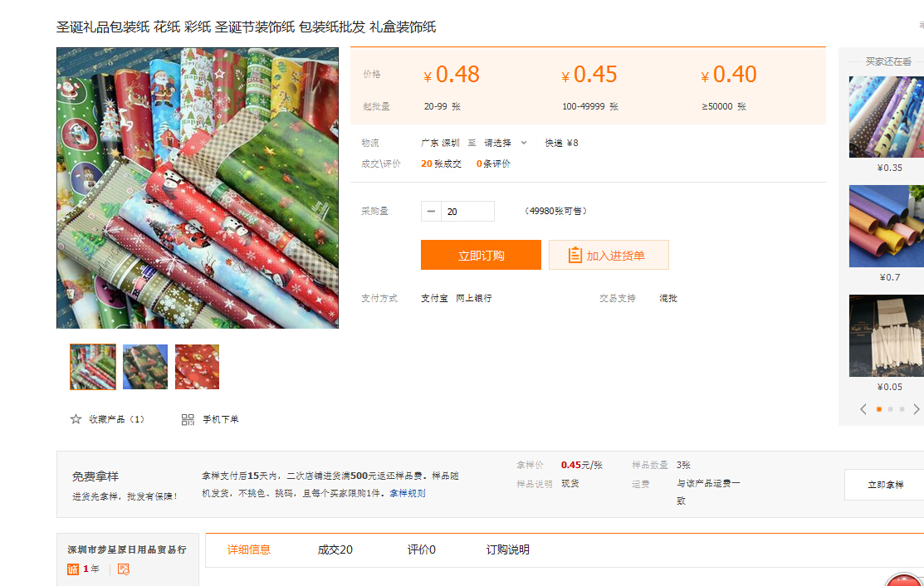The height and width of the screenshot is (586, 924).
Task: Click the QR code mobile order icon
Action: [x=188, y=419]
